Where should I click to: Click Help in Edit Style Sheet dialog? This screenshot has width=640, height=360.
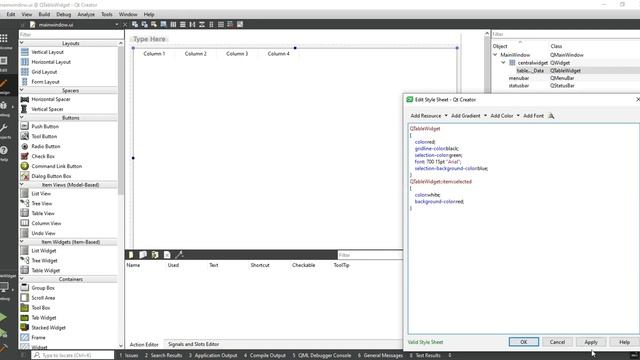pyautogui.click(x=624, y=342)
